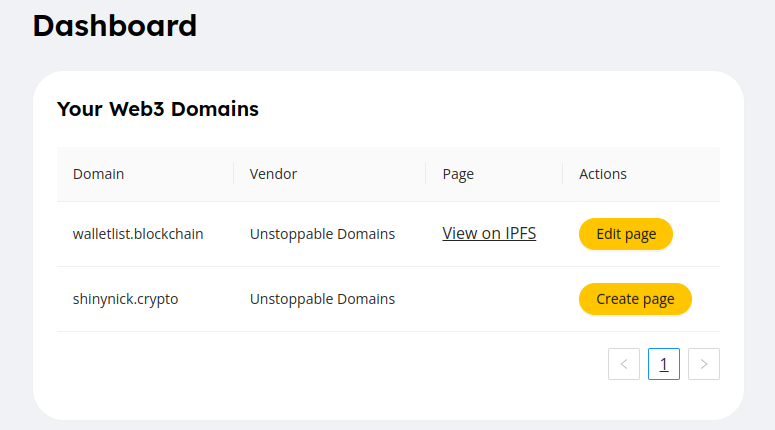Click the empty Page cell for shinynick.crypto
Image resolution: width=775 pixels, height=430 pixels.
click(494, 299)
